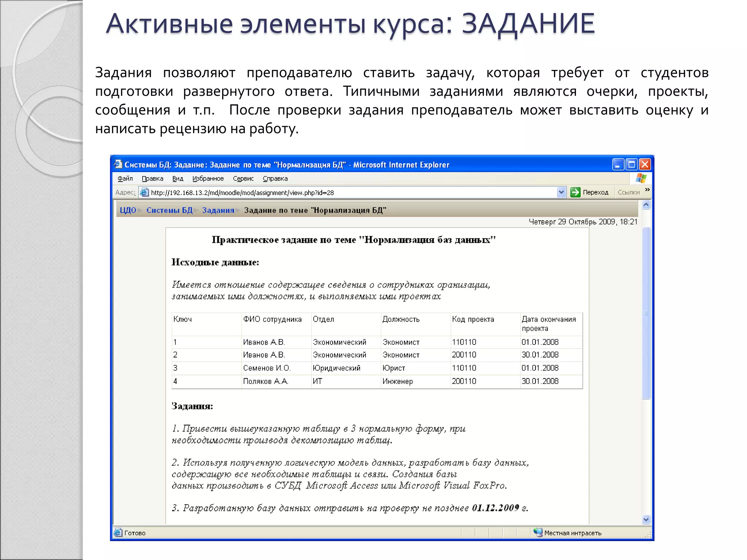Close the Internet Explorer window

point(645,164)
